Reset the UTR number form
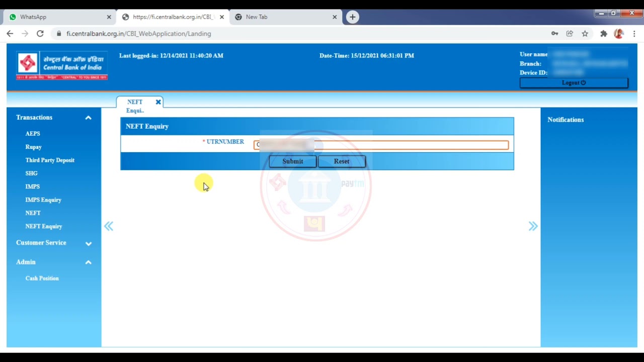The height and width of the screenshot is (362, 644). [x=341, y=161]
